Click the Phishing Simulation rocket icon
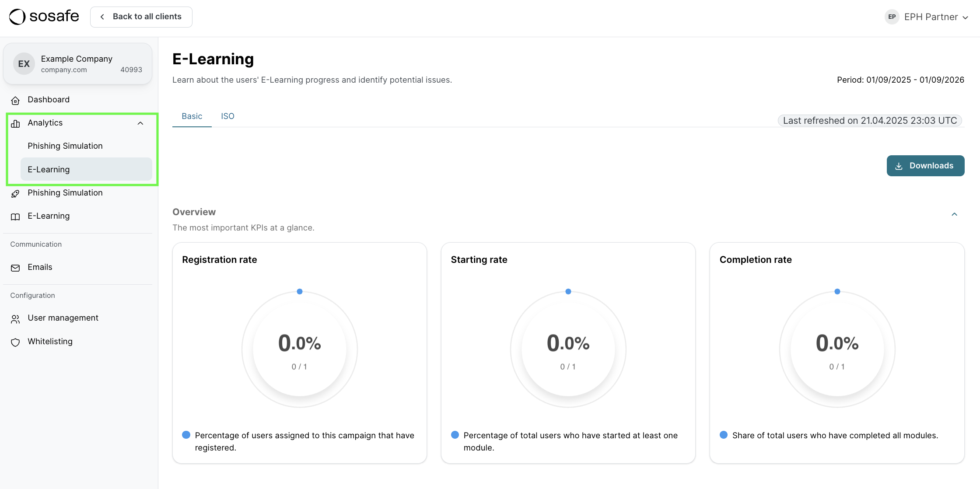The width and height of the screenshot is (980, 489). pos(15,193)
